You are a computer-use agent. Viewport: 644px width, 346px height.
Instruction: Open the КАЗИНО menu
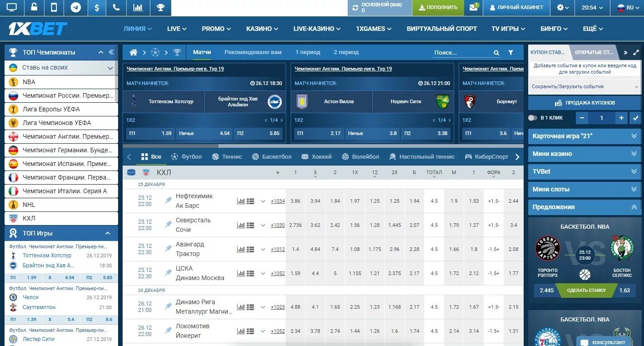(262, 29)
